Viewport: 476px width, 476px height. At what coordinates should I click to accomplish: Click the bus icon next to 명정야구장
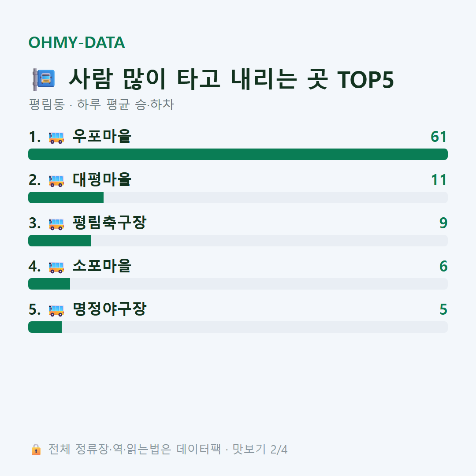[56, 310]
